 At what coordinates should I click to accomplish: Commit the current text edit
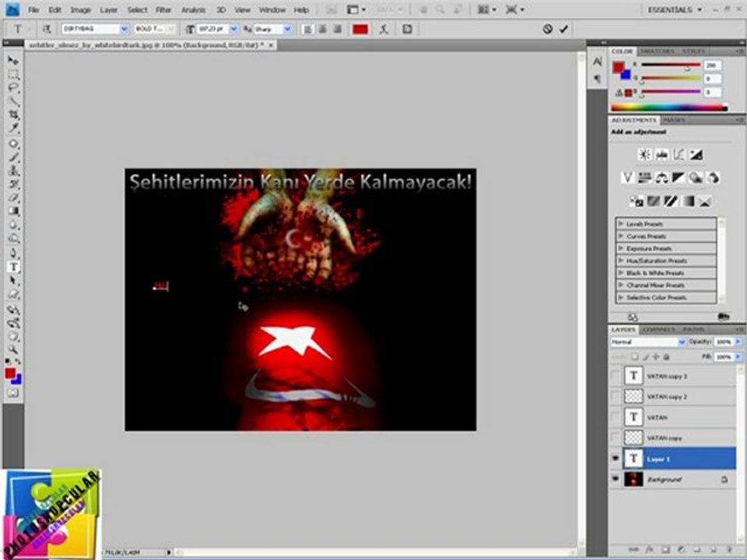click(x=564, y=29)
